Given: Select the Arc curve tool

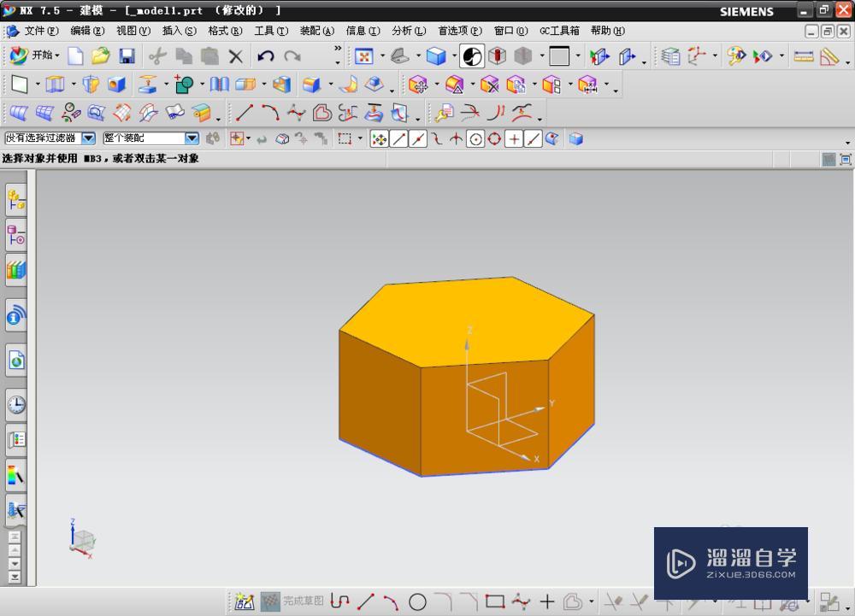Looking at the screenshot, I should [x=270, y=113].
